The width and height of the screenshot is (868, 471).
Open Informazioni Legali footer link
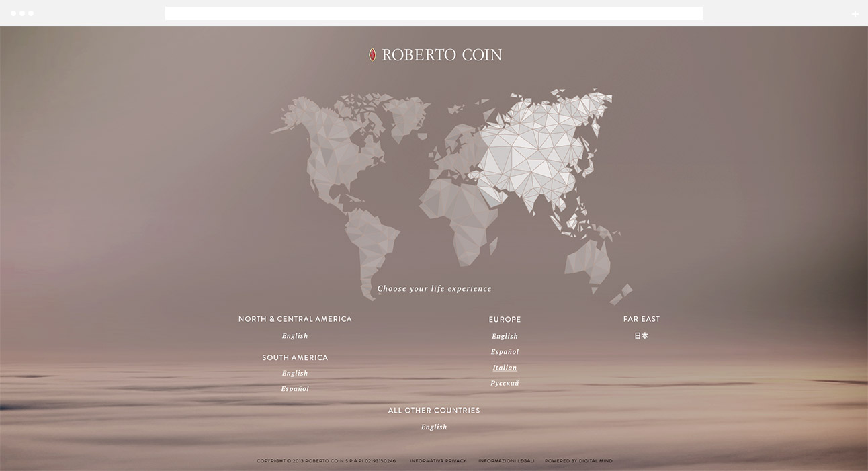click(506, 461)
